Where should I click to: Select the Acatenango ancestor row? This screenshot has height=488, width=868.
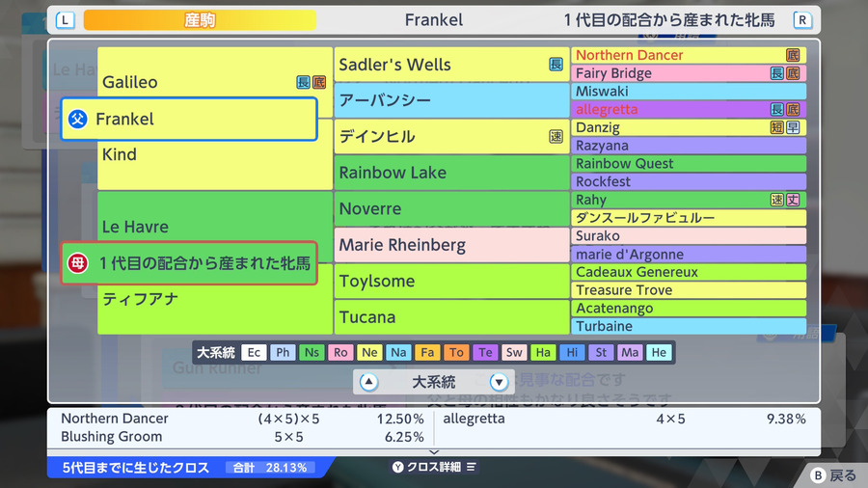(689, 309)
